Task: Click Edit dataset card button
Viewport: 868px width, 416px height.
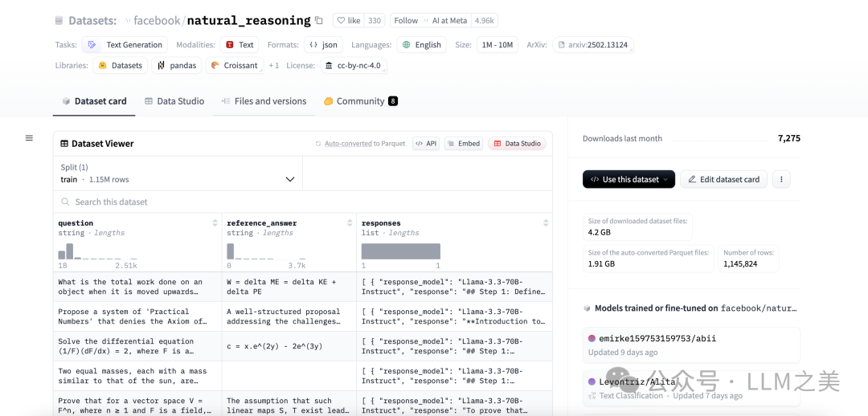Action: [x=723, y=179]
